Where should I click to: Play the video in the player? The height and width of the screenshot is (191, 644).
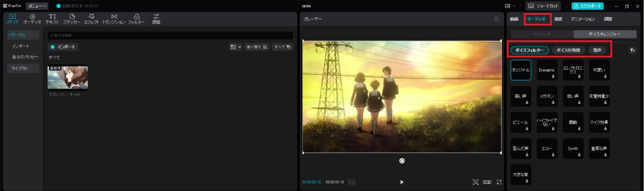402,182
